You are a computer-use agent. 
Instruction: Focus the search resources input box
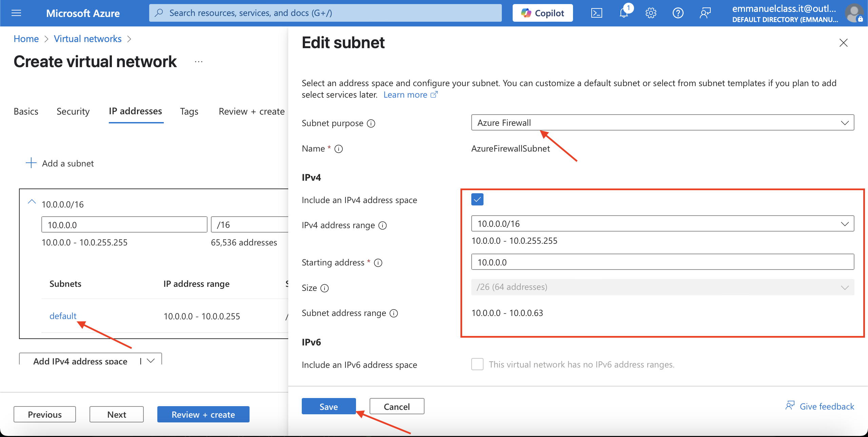[325, 13]
